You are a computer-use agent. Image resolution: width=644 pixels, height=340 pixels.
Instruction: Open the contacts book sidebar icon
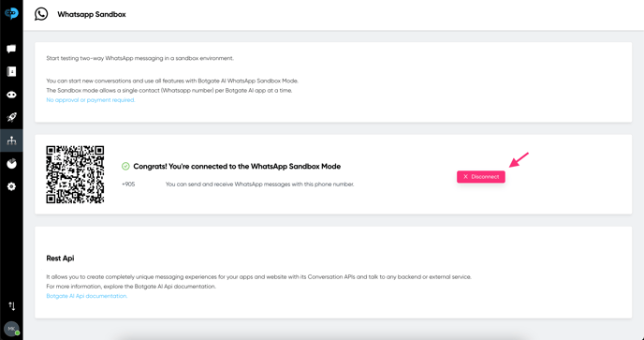point(11,71)
